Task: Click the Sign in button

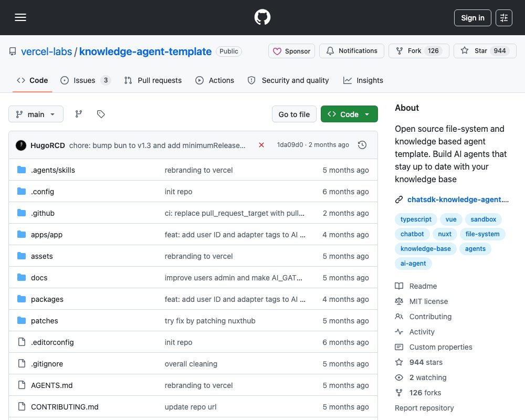Action: [472, 18]
